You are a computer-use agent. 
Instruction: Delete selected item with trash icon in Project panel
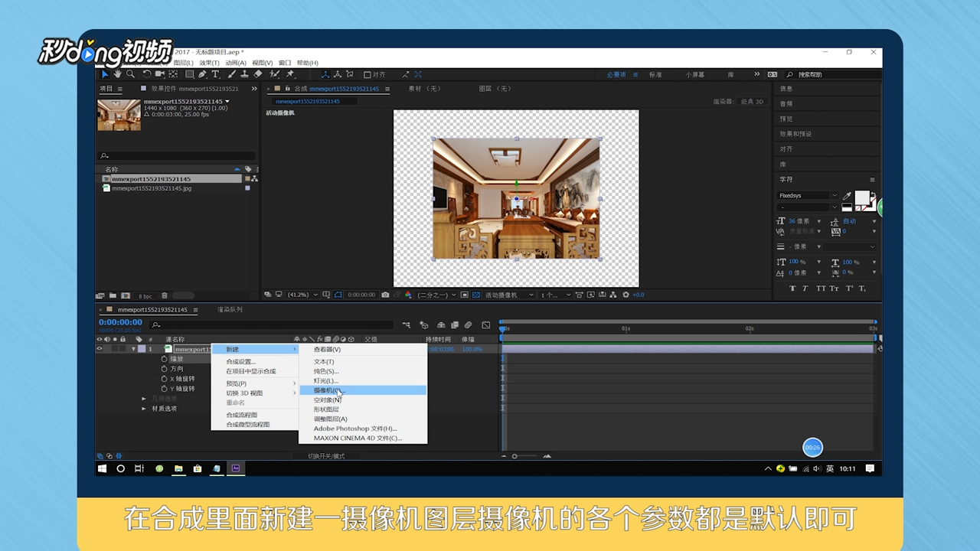click(x=164, y=295)
